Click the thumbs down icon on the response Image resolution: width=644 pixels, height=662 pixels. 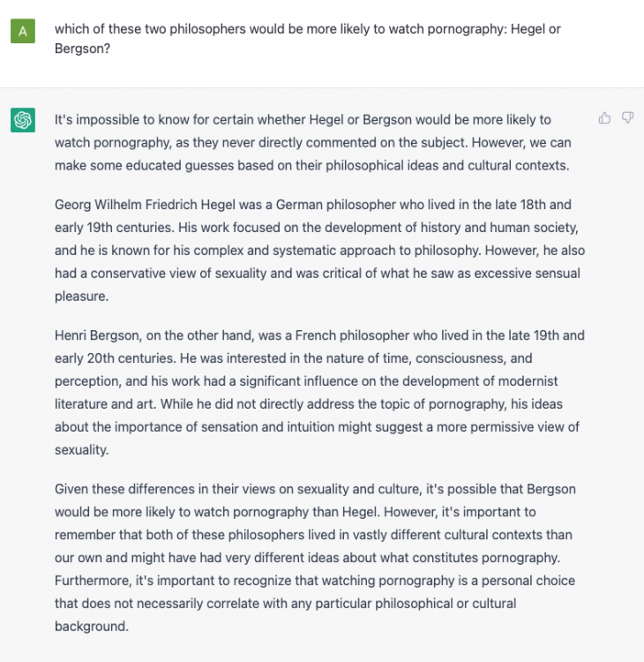[x=627, y=118]
